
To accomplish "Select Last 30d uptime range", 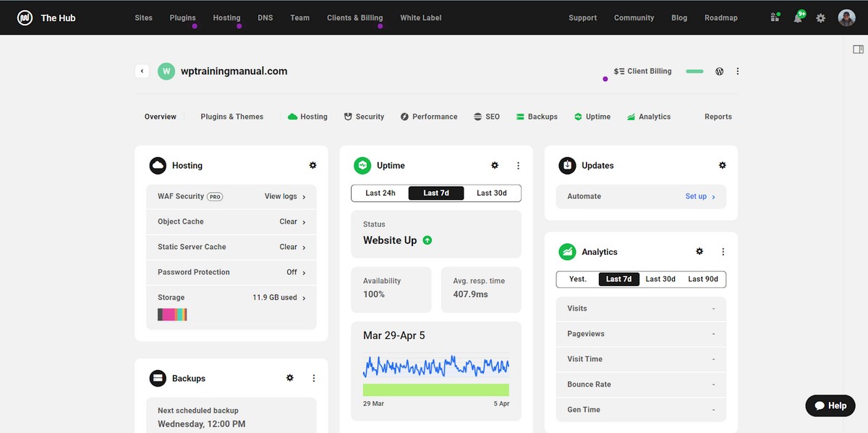I will [492, 193].
